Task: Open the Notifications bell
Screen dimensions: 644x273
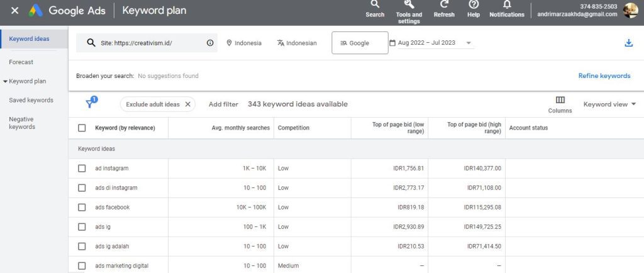Action: (507, 9)
